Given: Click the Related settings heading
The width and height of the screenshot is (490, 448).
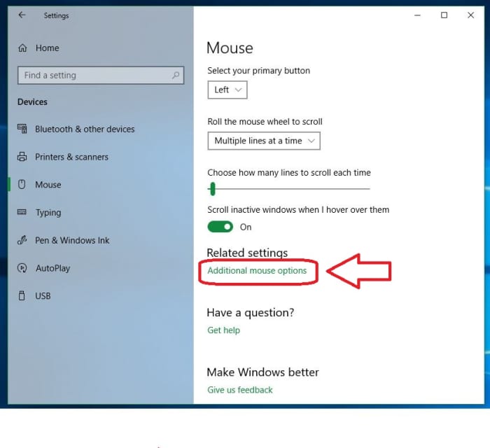Looking at the screenshot, I should 247,253.
